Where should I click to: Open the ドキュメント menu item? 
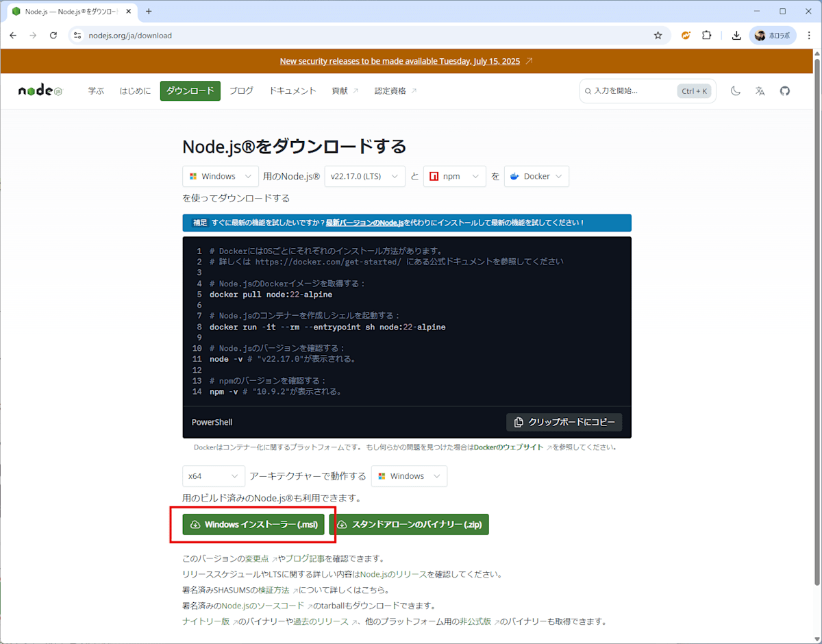click(292, 91)
